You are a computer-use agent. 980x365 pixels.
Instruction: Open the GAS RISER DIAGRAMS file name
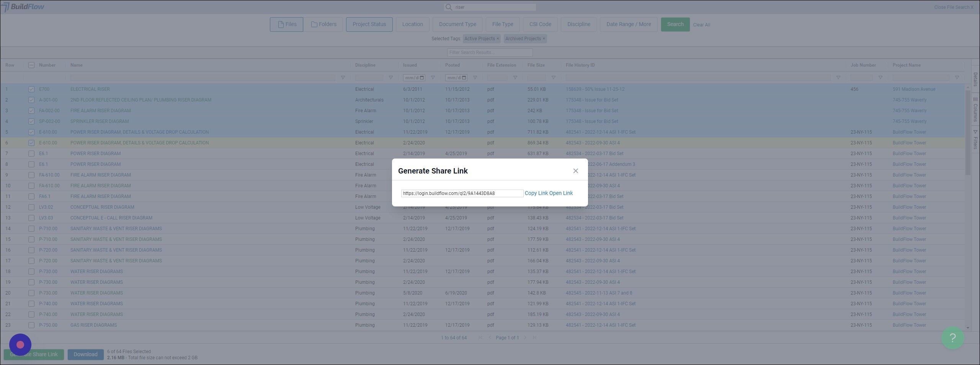pos(93,325)
